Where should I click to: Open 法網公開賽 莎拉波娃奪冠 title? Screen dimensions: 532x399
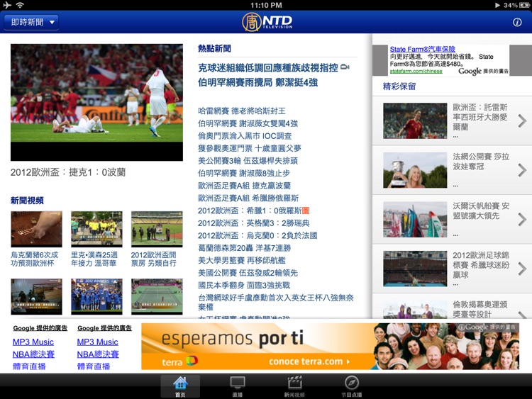pos(481,162)
